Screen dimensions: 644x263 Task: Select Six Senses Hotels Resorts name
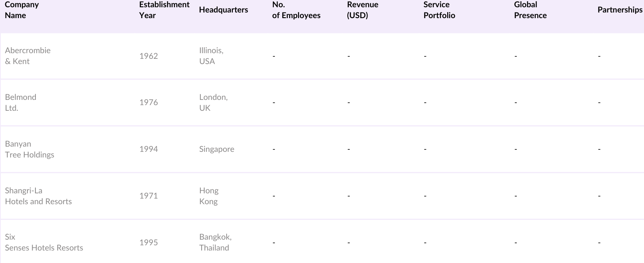(44, 242)
